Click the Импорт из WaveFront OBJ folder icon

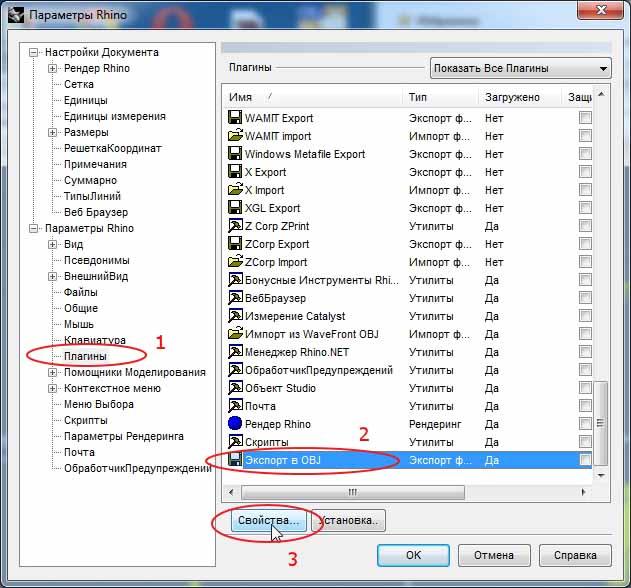[x=235, y=333]
